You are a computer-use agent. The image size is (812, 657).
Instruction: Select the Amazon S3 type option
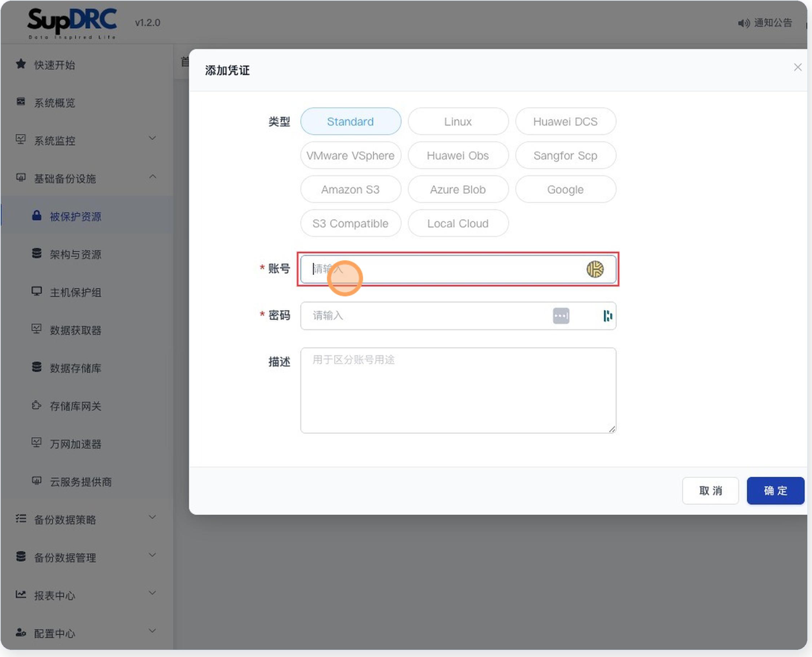point(350,189)
